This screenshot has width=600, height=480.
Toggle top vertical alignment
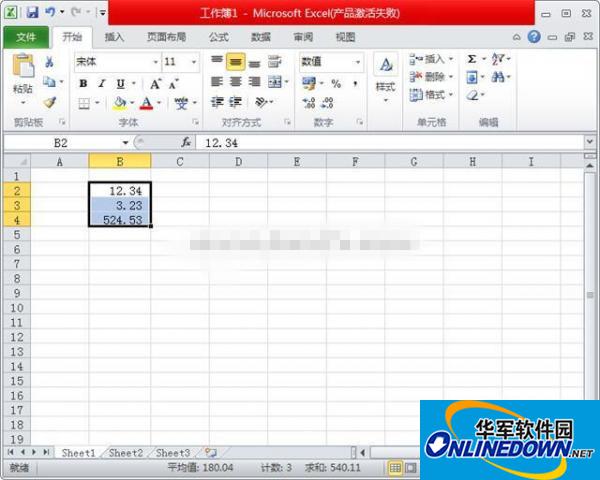point(217,60)
